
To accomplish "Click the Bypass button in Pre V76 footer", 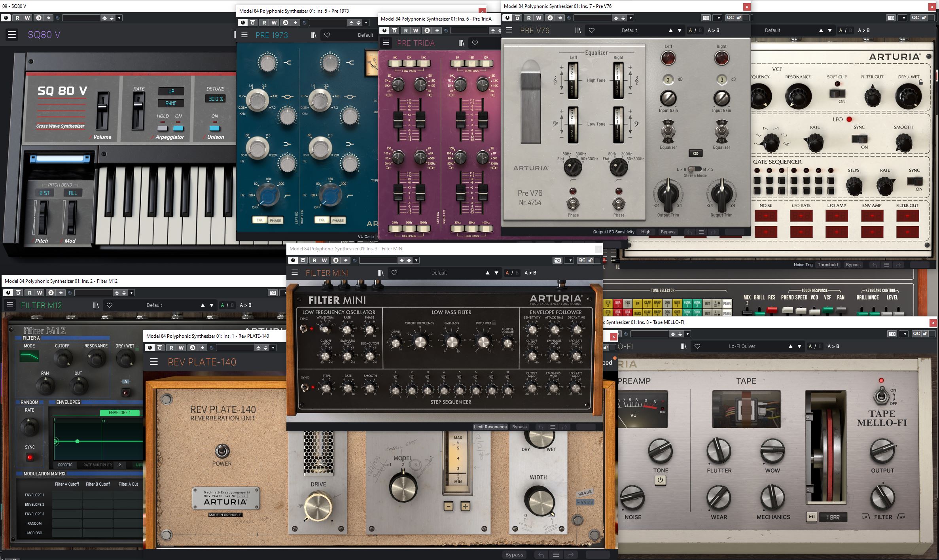I will click(668, 232).
